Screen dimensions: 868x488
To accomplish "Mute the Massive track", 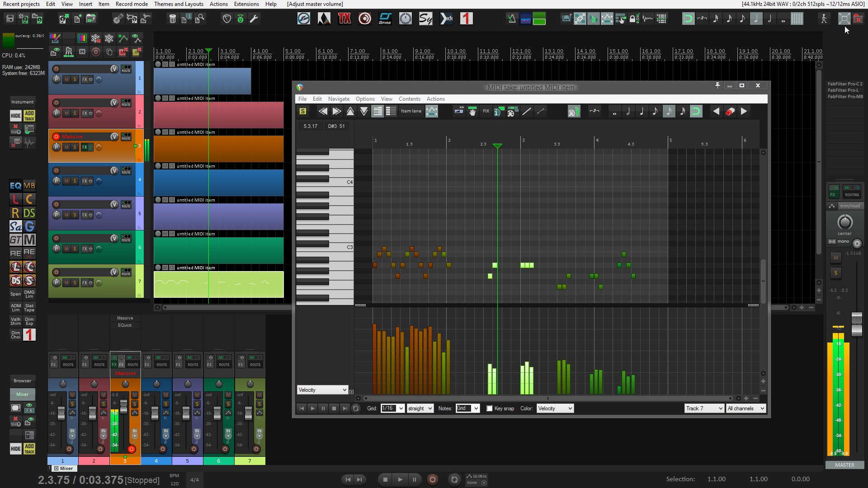I will [67, 147].
